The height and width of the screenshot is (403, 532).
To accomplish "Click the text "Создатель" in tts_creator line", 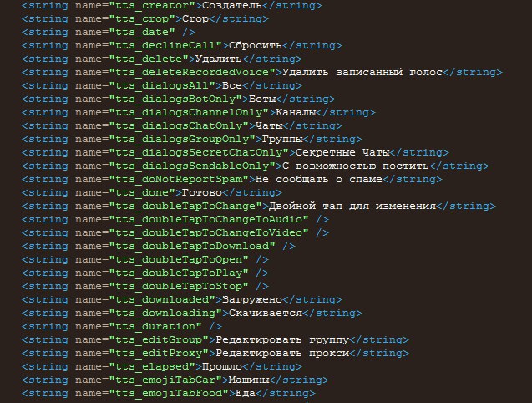I will coord(231,6).
